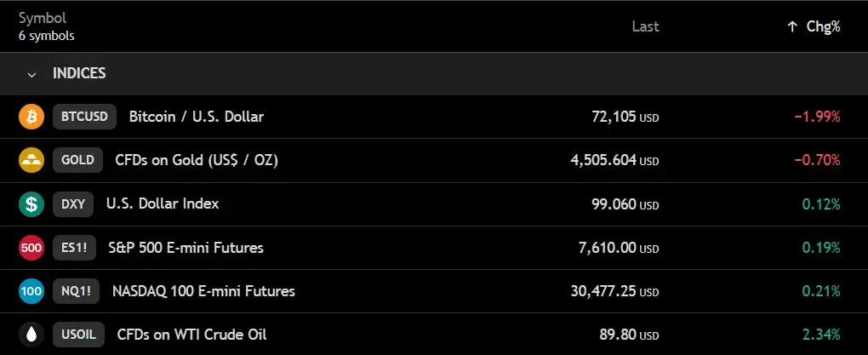The height and width of the screenshot is (355, 868).
Task: Click the red 500 S&P icon
Action: pos(31,248)
